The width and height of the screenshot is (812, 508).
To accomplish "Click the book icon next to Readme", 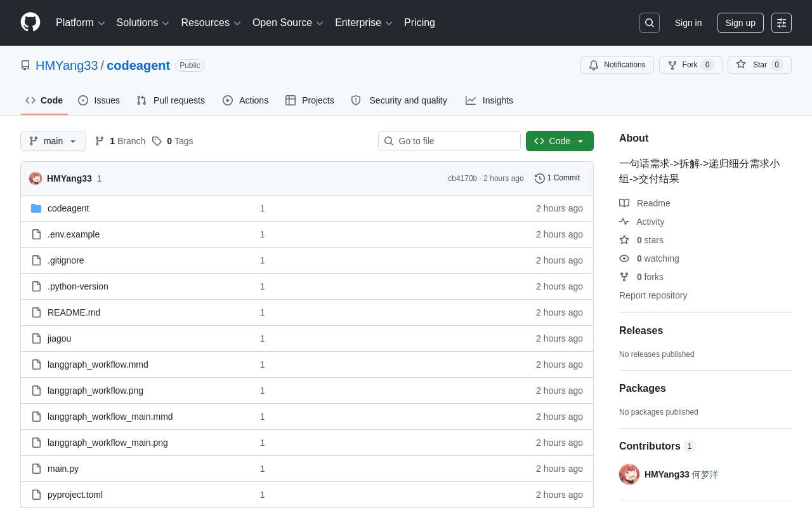I will coord(624,203).
